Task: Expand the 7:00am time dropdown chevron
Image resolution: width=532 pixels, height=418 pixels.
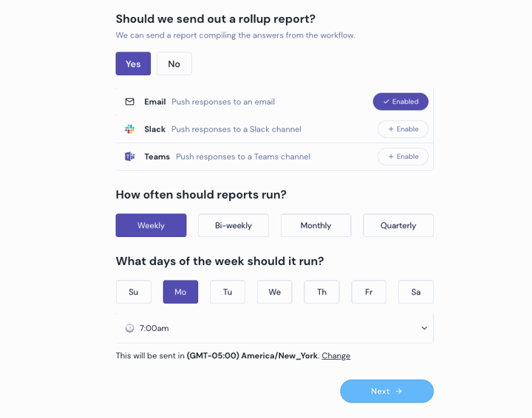Action: coord(424,328)
